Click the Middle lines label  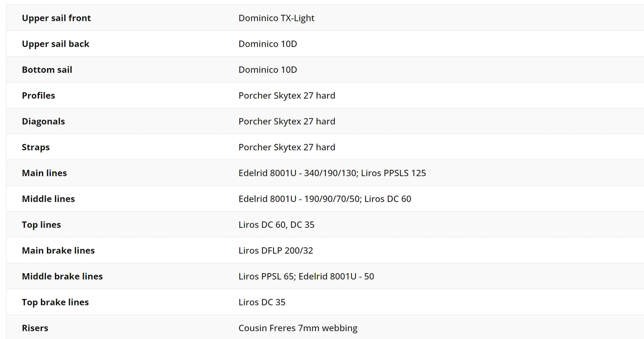click(48, 199)
